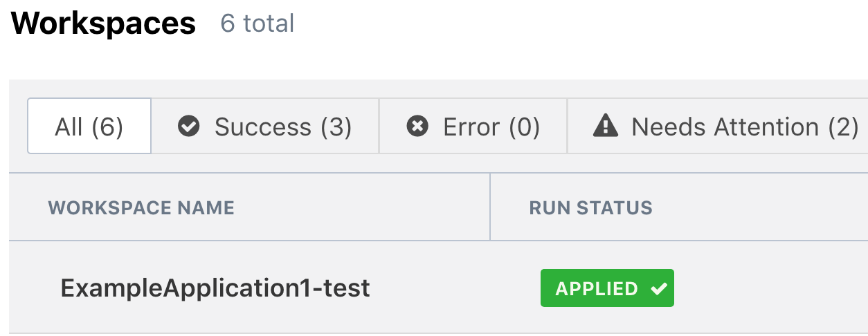Click the "6 total" count label
Screen dimensions: 868x336
257,24
